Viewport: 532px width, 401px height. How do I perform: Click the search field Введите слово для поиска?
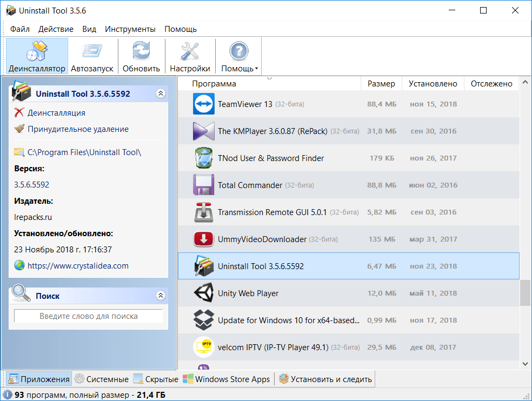[x=88, y=316]
